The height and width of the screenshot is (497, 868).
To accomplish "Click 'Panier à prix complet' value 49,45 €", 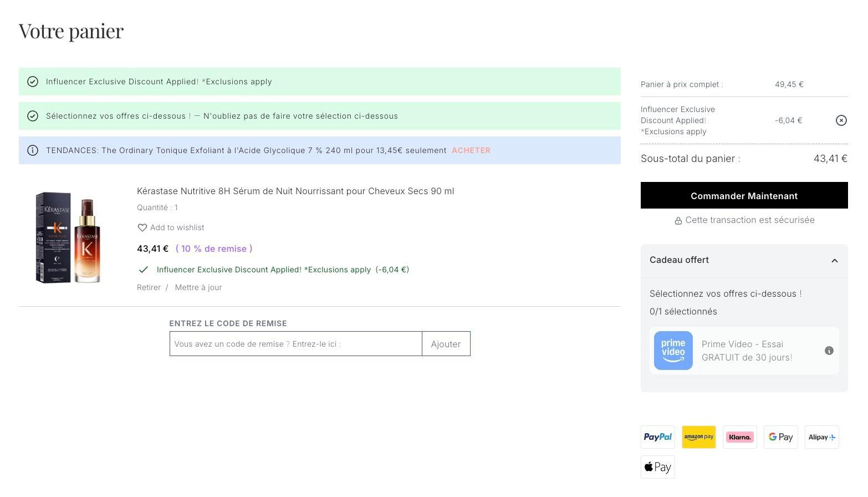I will click(789, 84).
